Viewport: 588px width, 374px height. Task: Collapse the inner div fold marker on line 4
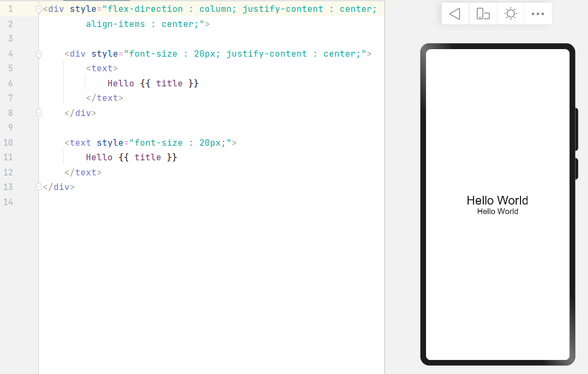[x=38, y=54]
